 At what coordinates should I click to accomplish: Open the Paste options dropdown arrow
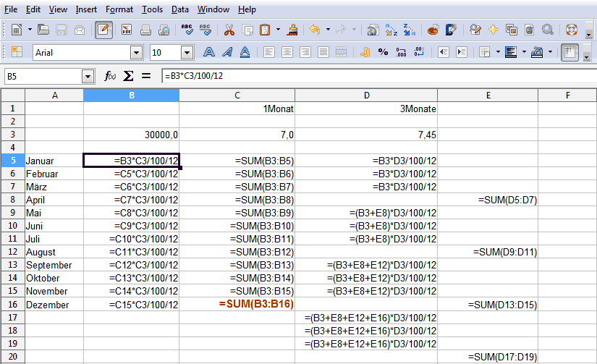[x=278, y=30]
